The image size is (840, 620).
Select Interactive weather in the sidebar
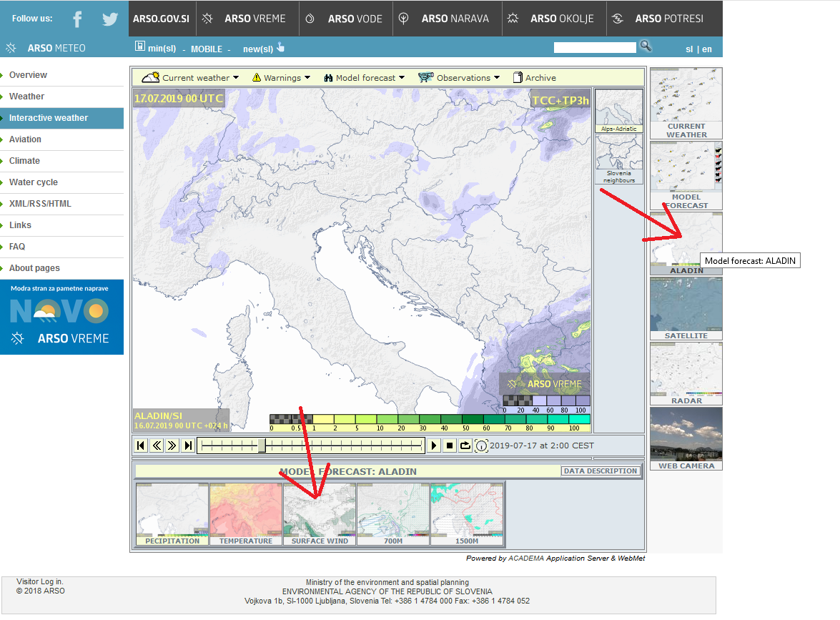tap(62, 118)
